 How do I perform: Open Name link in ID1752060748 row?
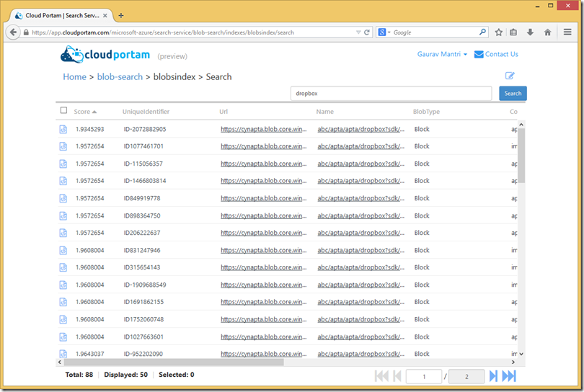click(x=361, y=319)
